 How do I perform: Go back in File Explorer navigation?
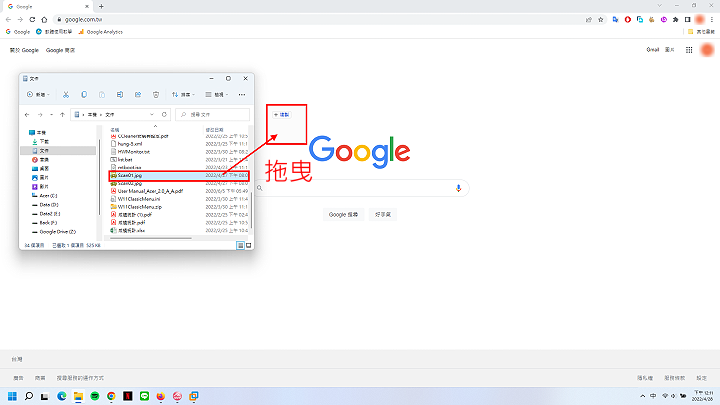pos(27,115)
